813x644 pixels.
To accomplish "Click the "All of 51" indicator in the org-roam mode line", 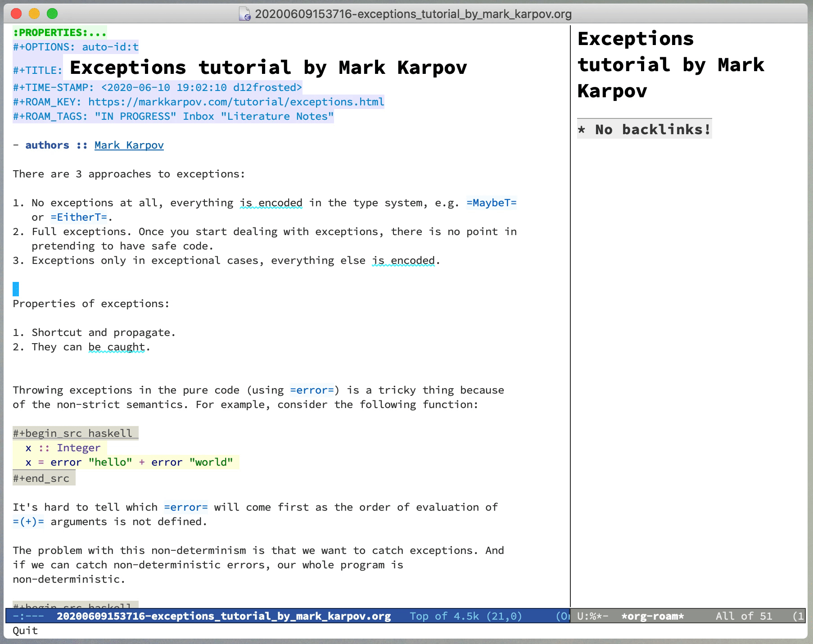I will click(744, 616).
